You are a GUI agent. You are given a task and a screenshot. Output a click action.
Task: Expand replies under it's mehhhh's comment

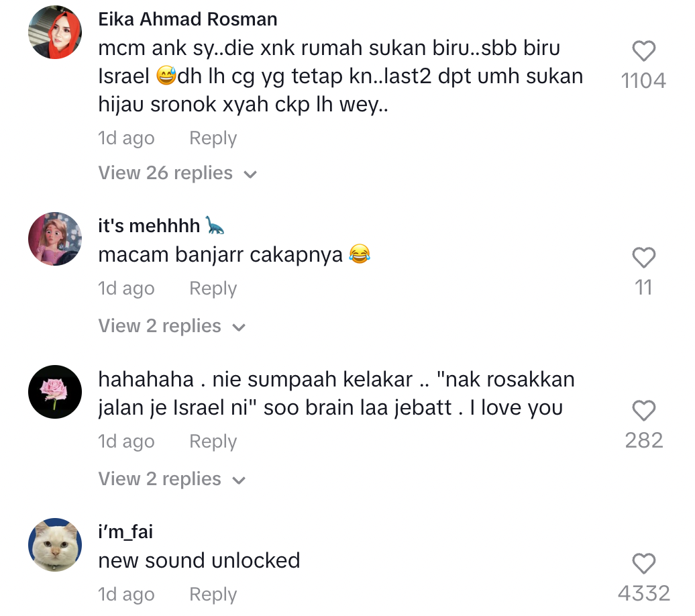(x=172, y=326)
